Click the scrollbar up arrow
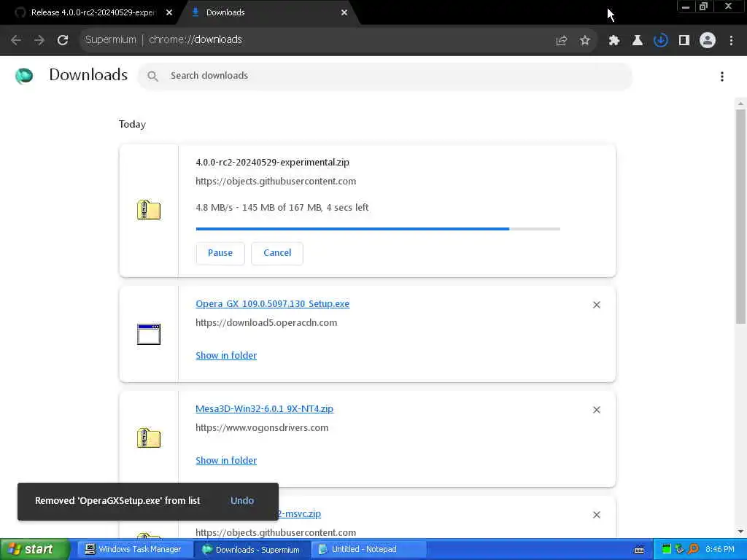The image size is (747, 560). tap(740, 103)
